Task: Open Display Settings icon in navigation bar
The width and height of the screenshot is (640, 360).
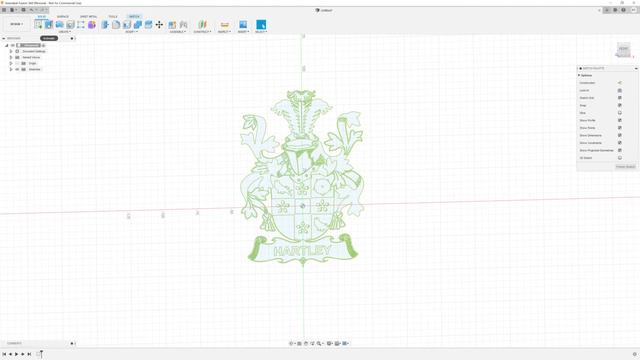Action: tap(329, 344)
